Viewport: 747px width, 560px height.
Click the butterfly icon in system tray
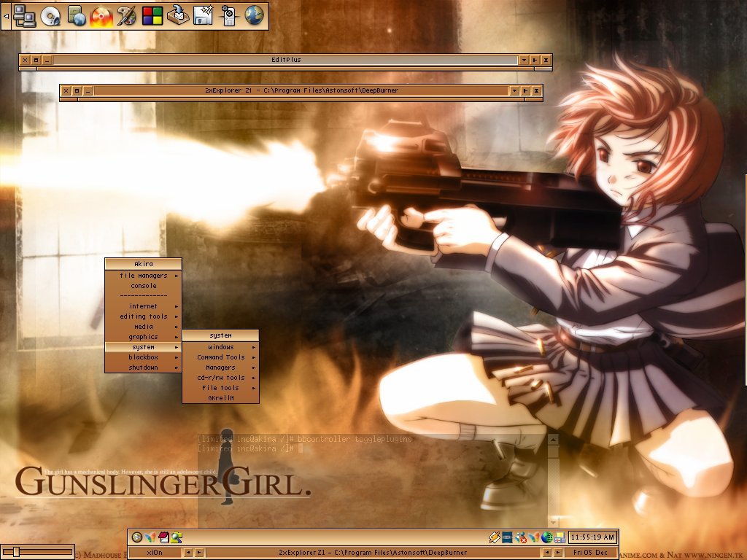[534, 537]
